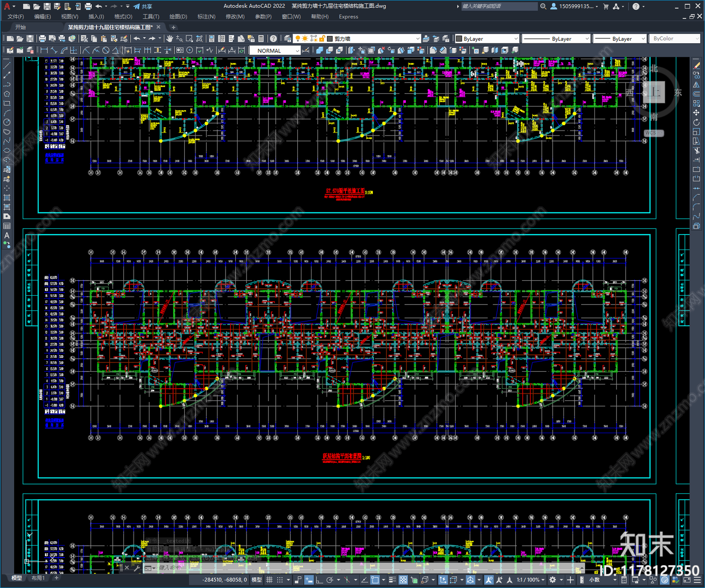Viewport: 705px width, 588px height.
Task: Click the Plot Preview icon
Action: pos(52,39)
